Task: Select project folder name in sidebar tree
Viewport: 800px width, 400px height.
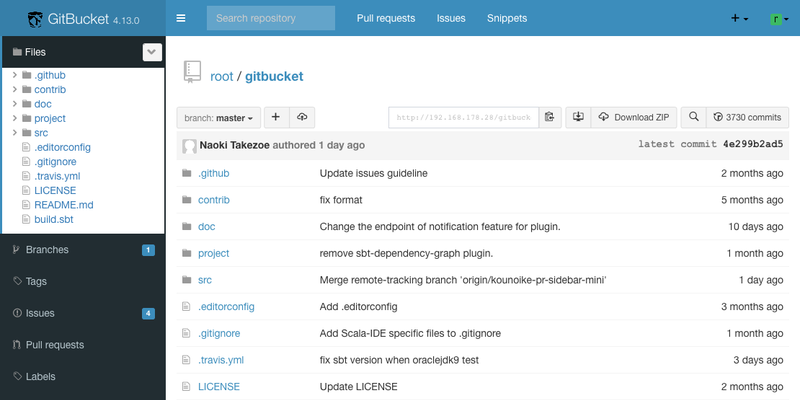Action: click(50, 118)
